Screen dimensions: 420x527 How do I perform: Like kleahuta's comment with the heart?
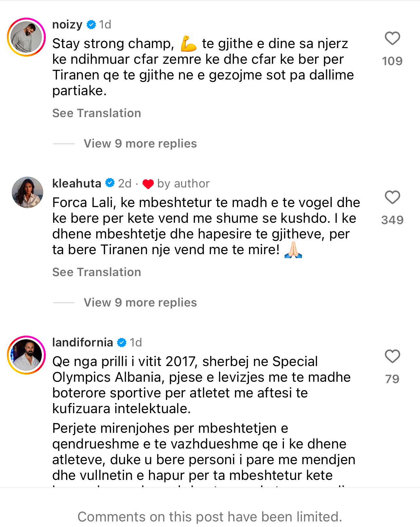coord(392,197)
